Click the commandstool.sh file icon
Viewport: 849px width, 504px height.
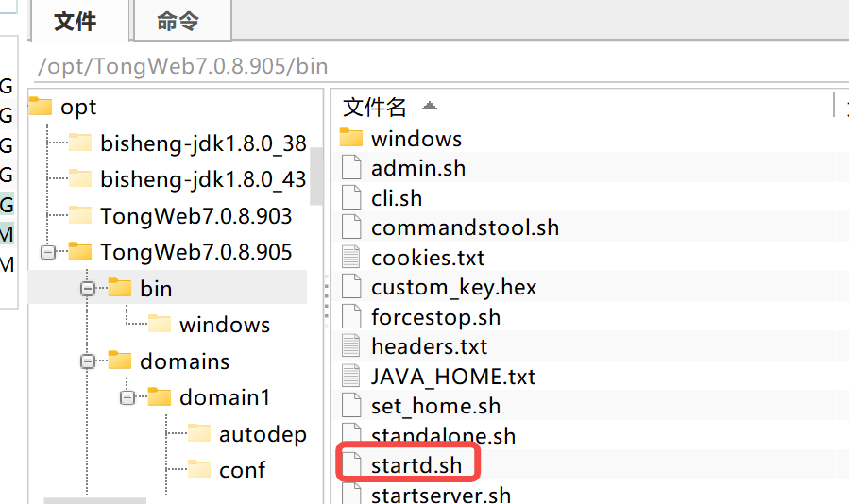coord(351,227)
